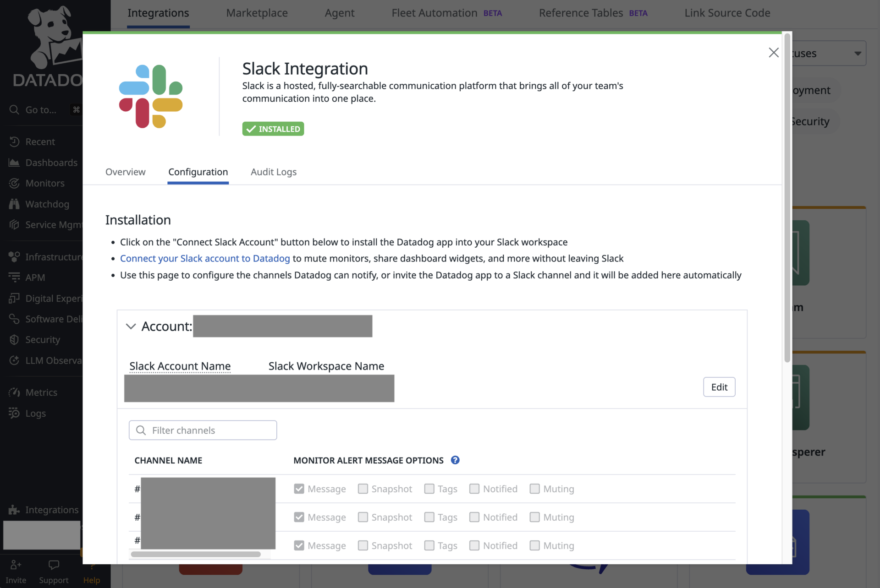Uncheck Message checkbox in second channel row
The width and height of the screenshot is (880, 588).
[299, 517]
